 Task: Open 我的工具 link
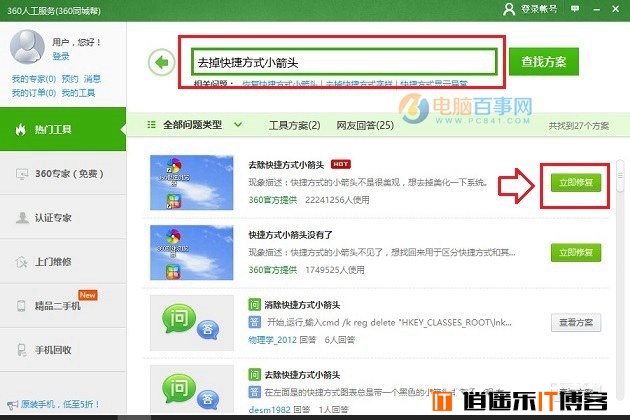pyautogui.click(x=78, y=93)
